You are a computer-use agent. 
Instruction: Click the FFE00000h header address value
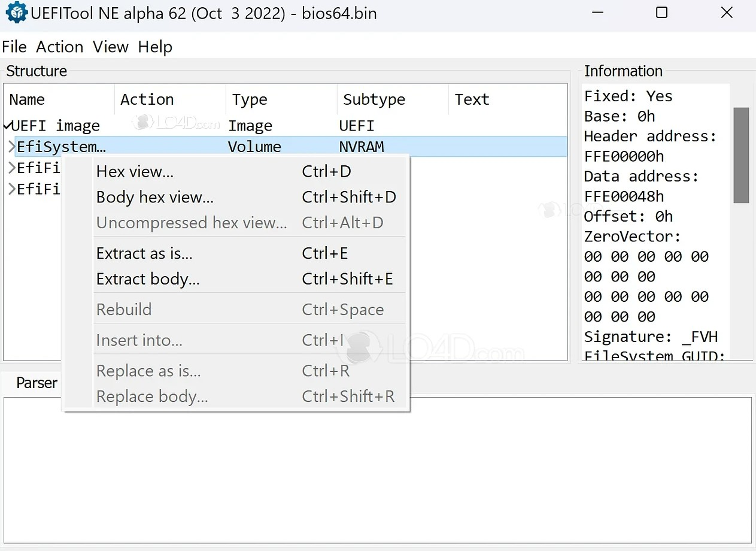624,156
